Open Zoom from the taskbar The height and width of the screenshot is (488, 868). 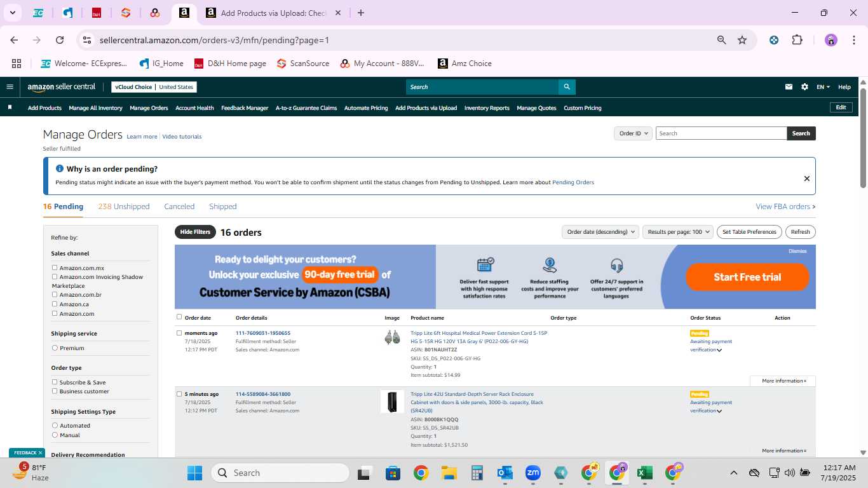533,473
